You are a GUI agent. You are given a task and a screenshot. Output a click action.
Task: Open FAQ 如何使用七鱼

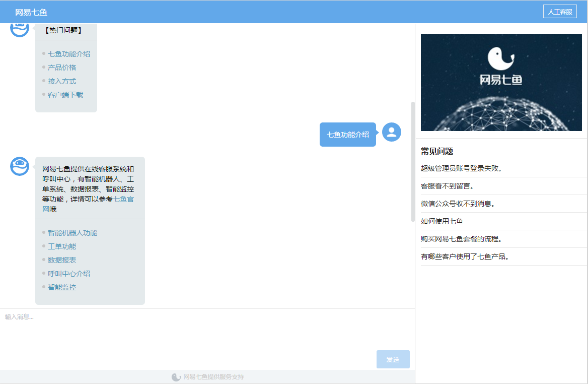tap(503, 221)
